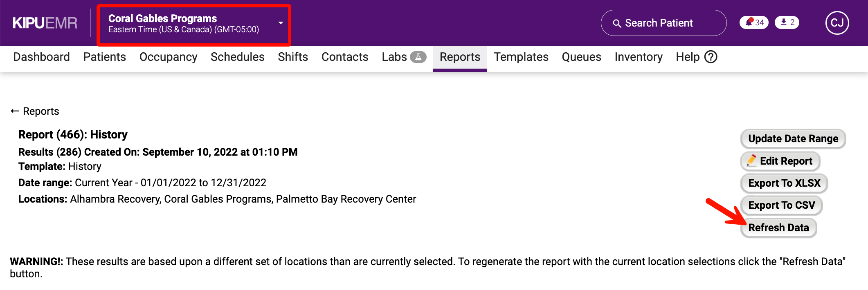
Task: Export the report to XLSX
Action: click(x=784, y=183)
